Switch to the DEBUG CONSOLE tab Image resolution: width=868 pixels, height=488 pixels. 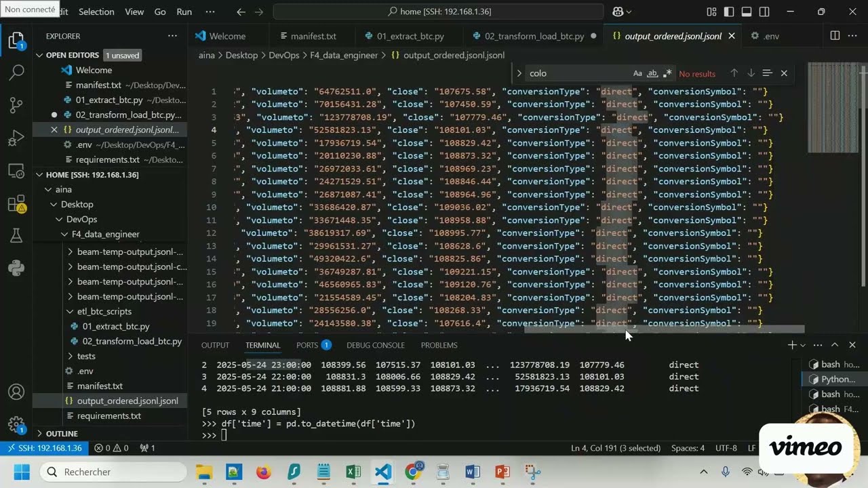[376, 345]
